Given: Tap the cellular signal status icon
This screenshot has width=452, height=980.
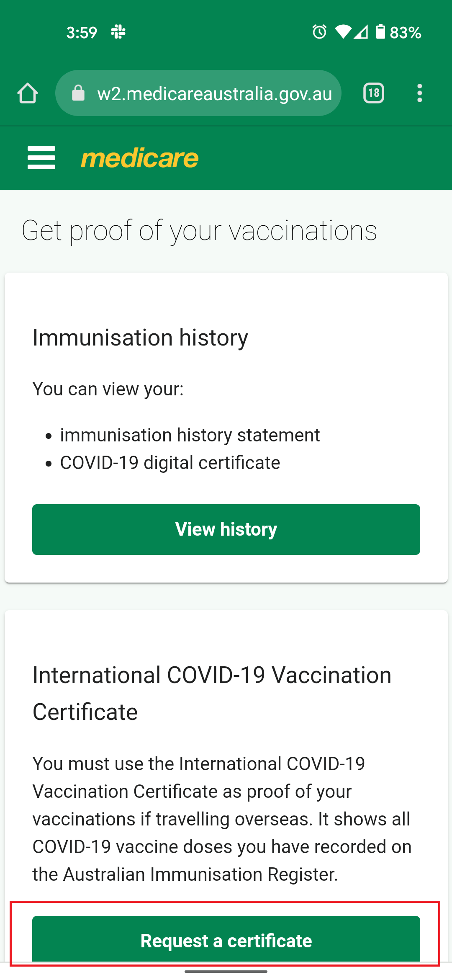Looking at the screenshot, I should [x=361, y=32].
